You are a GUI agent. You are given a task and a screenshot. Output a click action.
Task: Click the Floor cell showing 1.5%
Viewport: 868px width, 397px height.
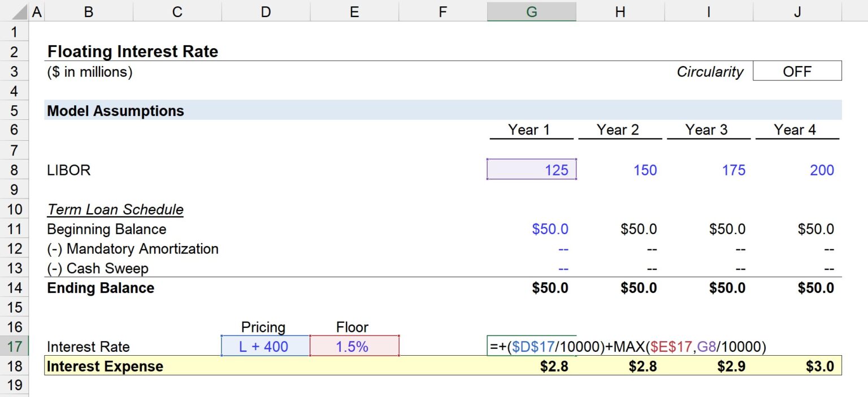[x=354, y=346]
